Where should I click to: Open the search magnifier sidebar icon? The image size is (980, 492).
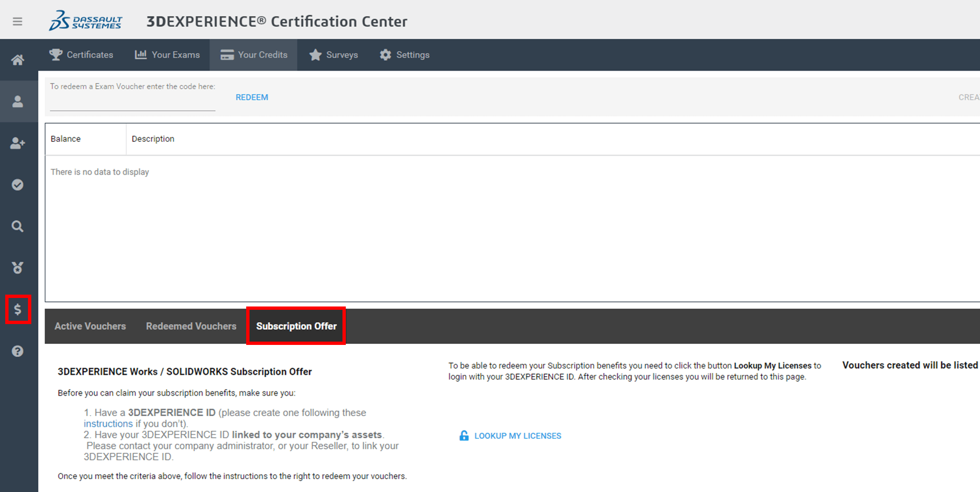pyautogui.click(x=18, y=226)
